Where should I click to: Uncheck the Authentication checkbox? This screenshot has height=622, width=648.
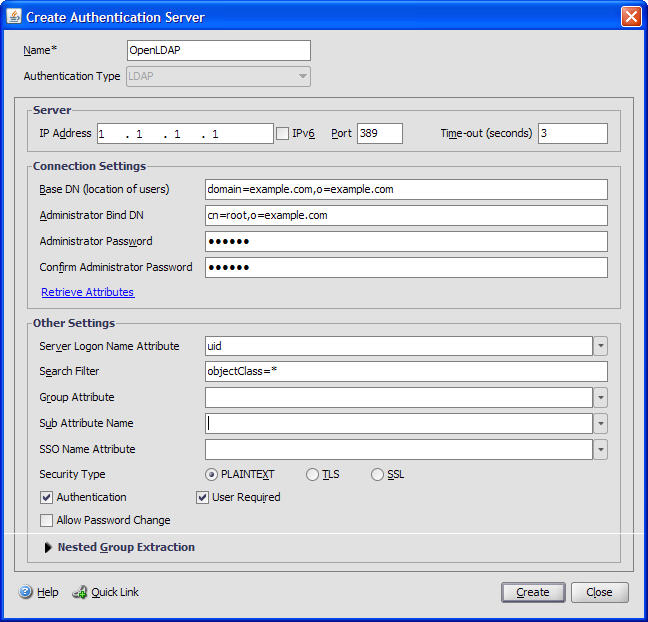pyautogui.click(x=46, y=497)
